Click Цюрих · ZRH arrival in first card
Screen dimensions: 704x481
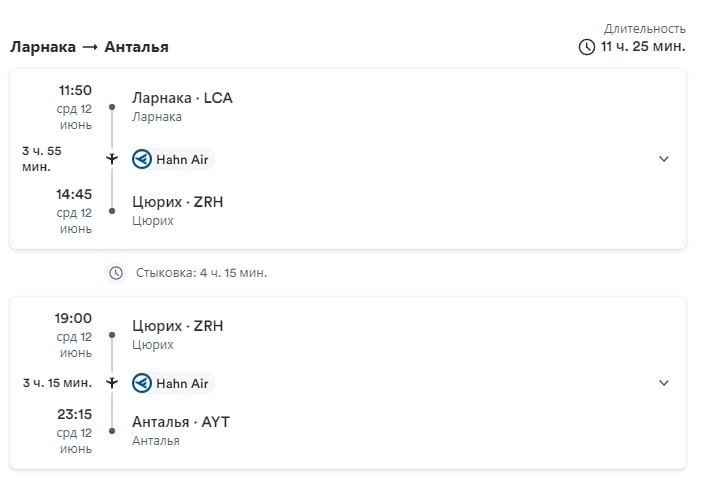click(x=178, y=202)
